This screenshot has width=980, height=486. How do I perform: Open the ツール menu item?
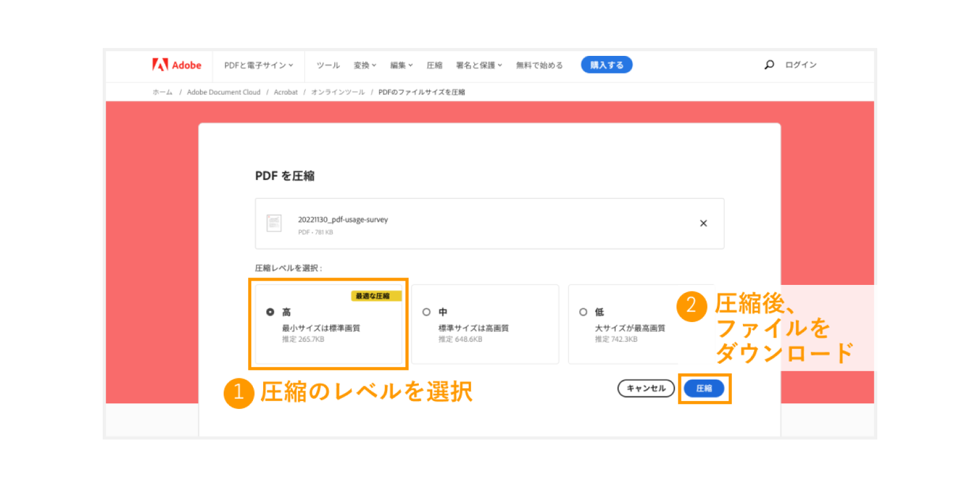[328, 65]
